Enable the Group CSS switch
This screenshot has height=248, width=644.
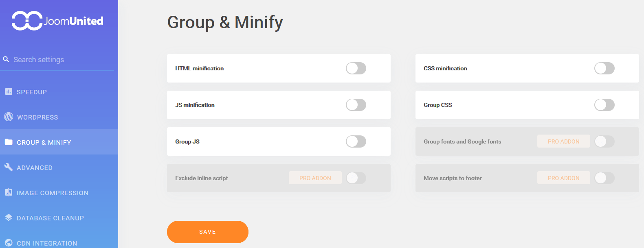pyautogui.click(x=604, y=105)
